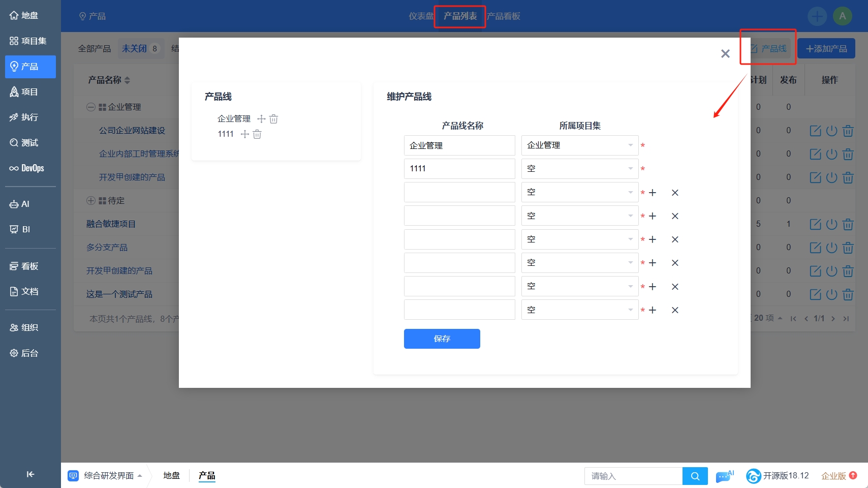Viewport: 868px width, 488px height.
Task: Open 执行 module in the sidebar
Action: coord(24,117)
